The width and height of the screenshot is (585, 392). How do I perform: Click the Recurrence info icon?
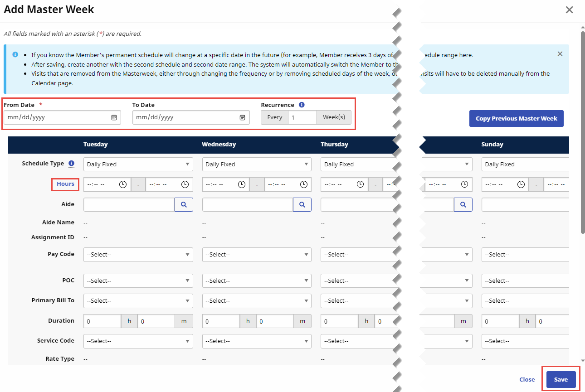(302, 105)
